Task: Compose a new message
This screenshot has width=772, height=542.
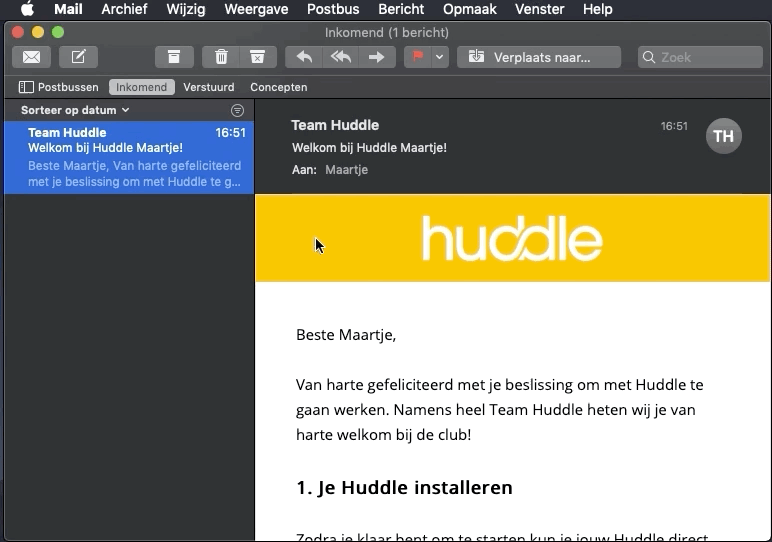Action: tap(78, 57)
